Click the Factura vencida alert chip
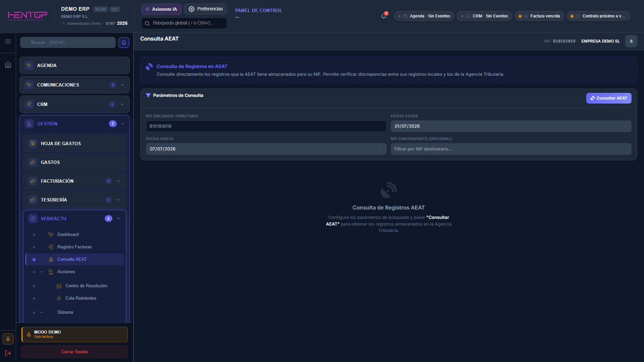The height and width of the screenshot is (362, 644). [539, 16]
